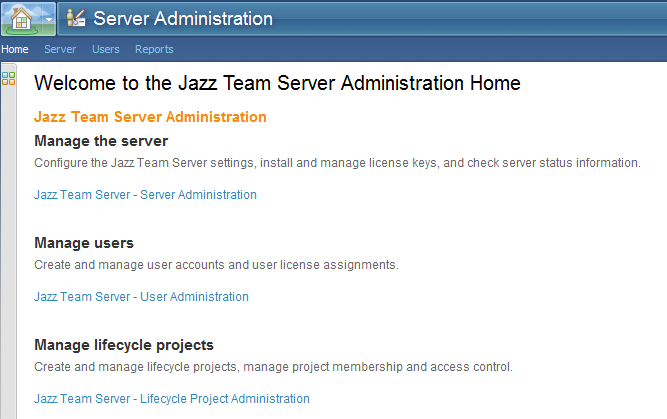Click the colored grid dashboard icon in sidebar
667x419 pixels.
coord(9,78)
